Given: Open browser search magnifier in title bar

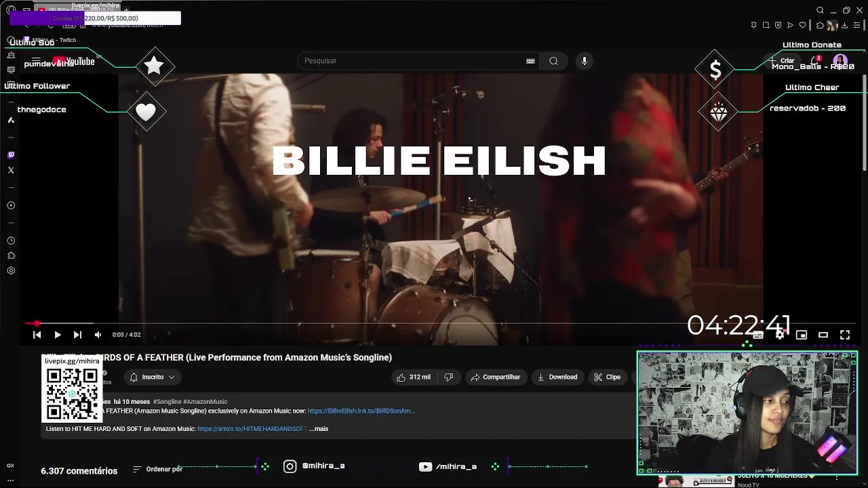Looking at the screenshot, I should pyautogui.click(x=820, y=10).
